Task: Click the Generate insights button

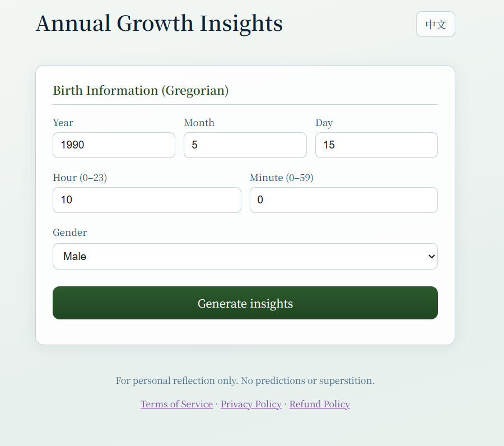Action: (x=245, y=303)
